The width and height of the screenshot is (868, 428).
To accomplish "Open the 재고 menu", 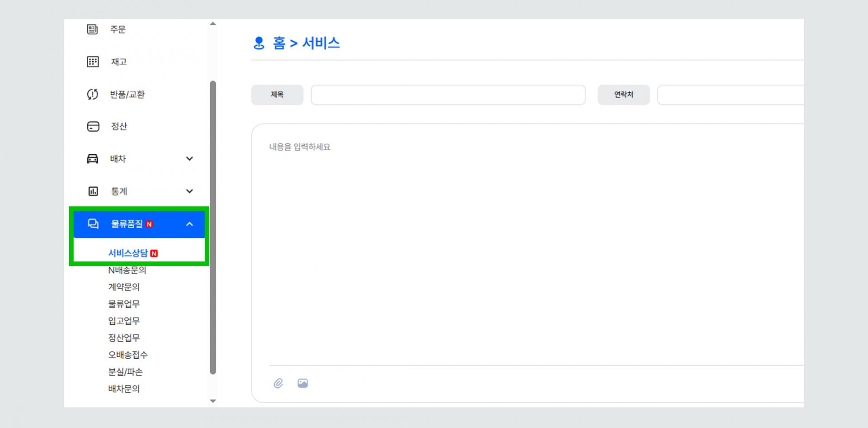I will (x=119, y=62).
